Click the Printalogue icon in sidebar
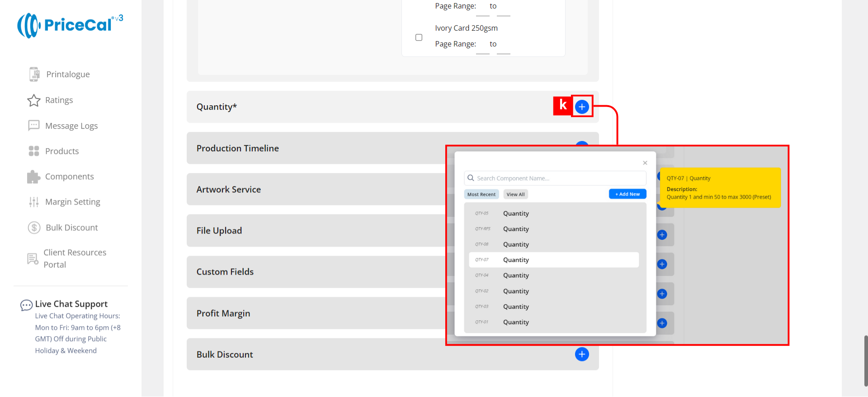The width and height of the screenshot is (868, 397). [34, 74]
